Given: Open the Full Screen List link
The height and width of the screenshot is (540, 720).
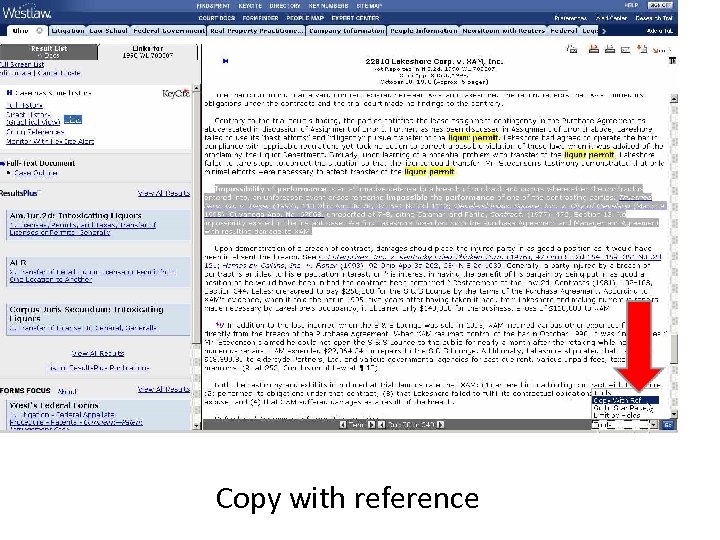Looking at the screenshot, I should coord(22,64).
